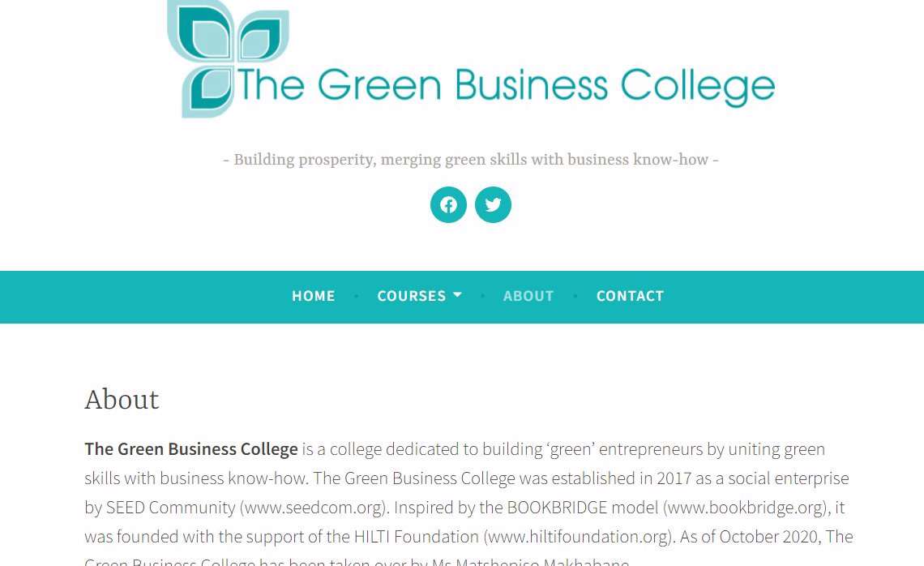This screenshot has width=924, height=566.
Task: Go to the Home menu item
Action: coord(314,296)
